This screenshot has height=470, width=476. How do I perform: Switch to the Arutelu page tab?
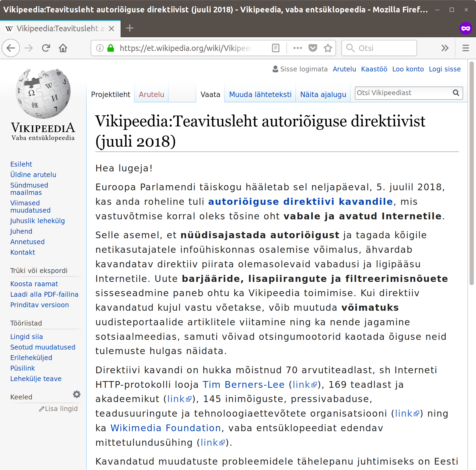pyautogui.click(x=151, y=95)
